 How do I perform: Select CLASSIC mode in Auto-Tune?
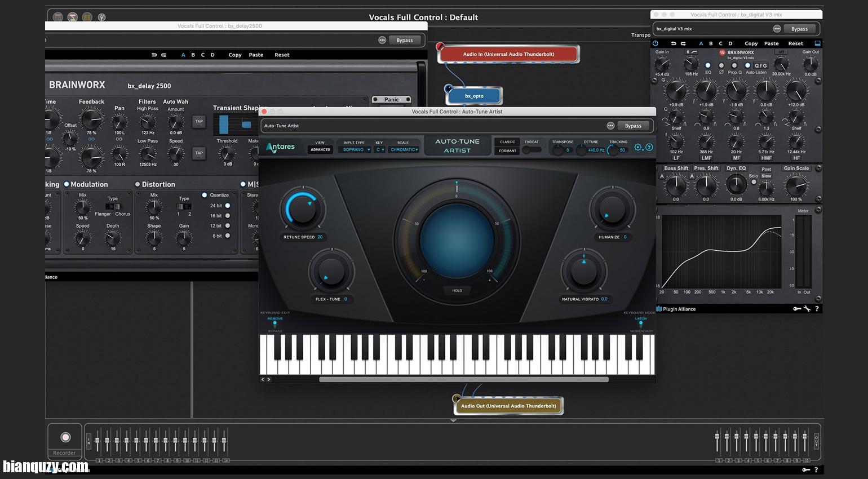[507, 142]
